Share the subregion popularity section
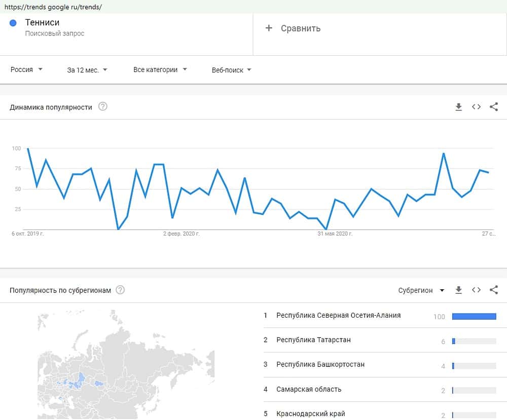 (494, 290)
